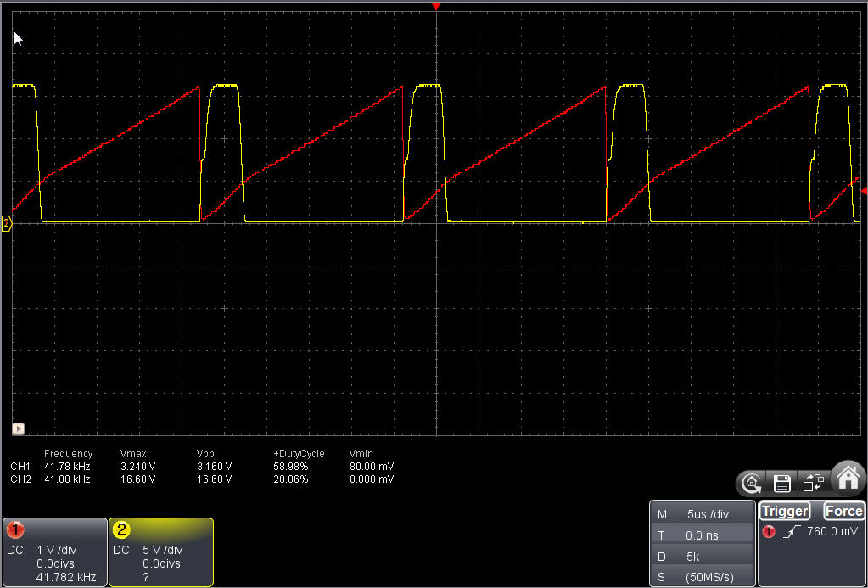Click the red channel 1 circle badge
Image resolution: width=868 pixels, height=588 pixels.
tap(14, 529)
